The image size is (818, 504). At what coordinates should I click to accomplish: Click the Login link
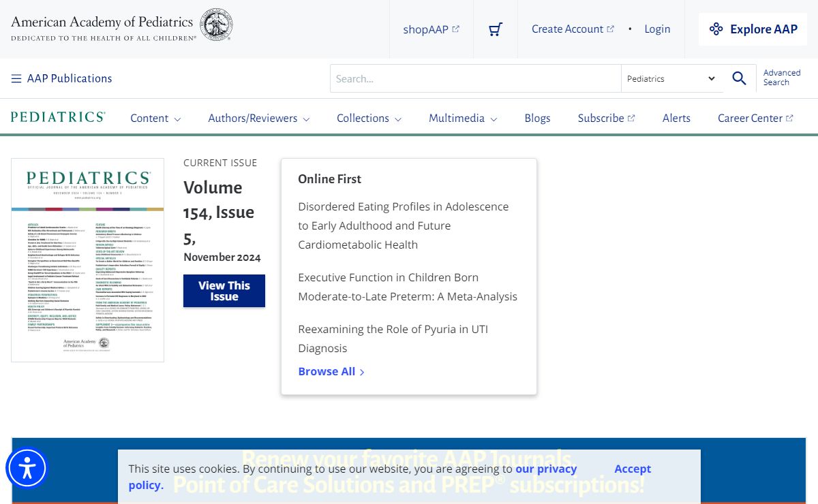657,29
